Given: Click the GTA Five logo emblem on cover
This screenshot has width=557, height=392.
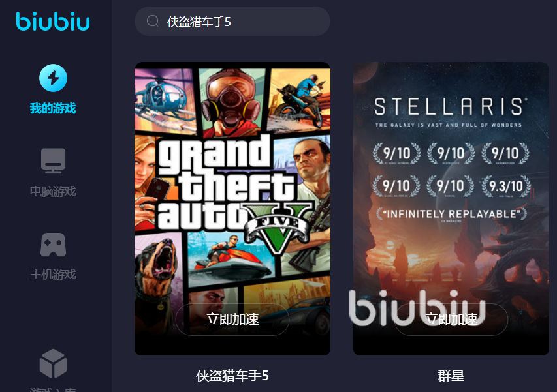Looking at the screenshot, I should coord(279,227).
